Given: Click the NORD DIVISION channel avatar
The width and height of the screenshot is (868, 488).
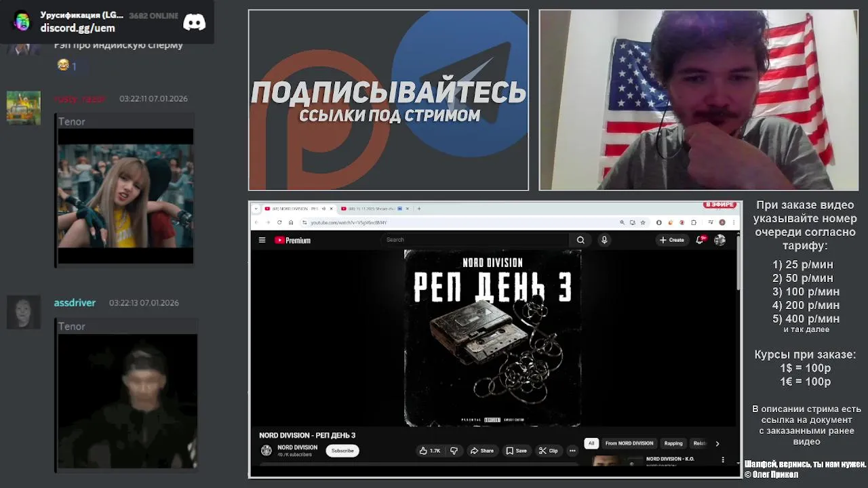Looking at the screenshot, I should tap(267, 451).
